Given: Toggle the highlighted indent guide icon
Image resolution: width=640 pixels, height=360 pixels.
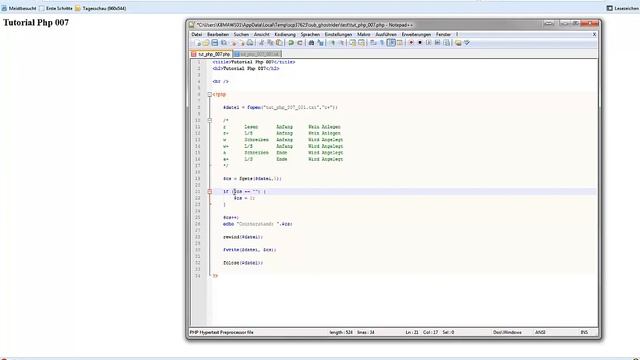Looking at the screenshot, I should (391, 43).
